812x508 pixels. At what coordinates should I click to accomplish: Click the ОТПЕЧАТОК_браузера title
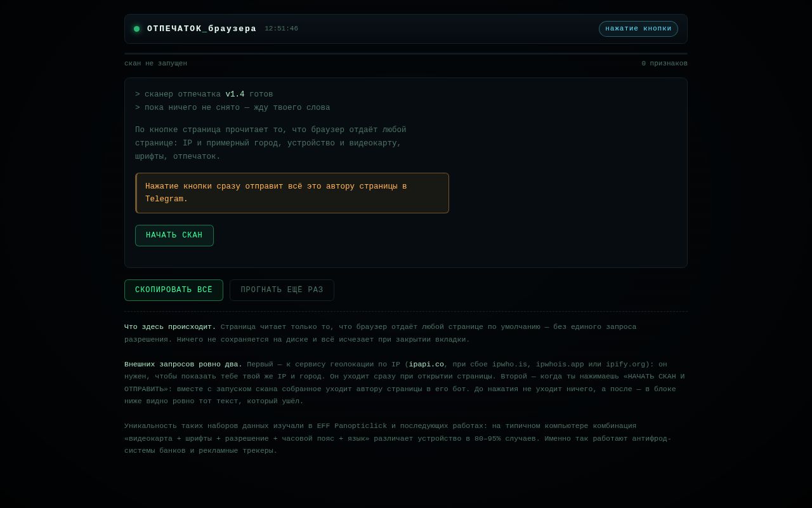click(x=202, y=29)
